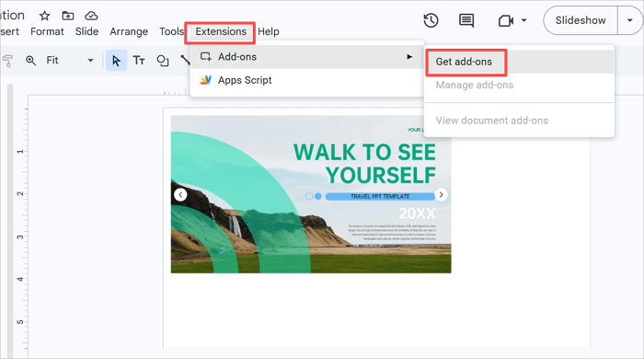Open the comments history icon
Viewport: 644px width, 359px height.
pyautogui.click(x=466, y=20)
